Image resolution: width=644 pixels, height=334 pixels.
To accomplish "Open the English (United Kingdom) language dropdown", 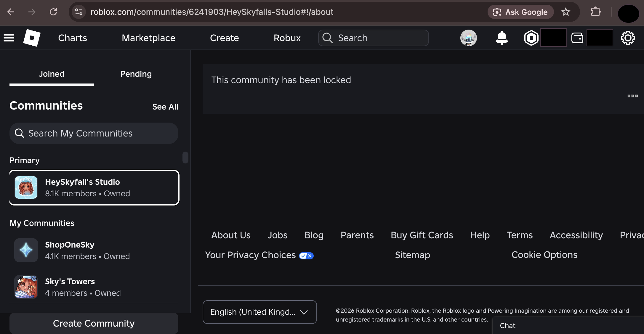I will [x=259, y=312].
